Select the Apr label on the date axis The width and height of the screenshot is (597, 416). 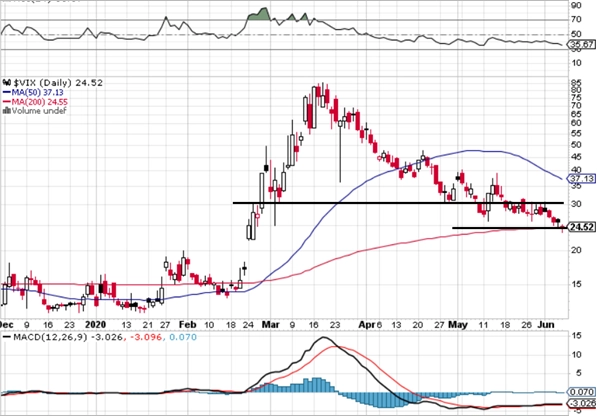(x=366, y=325)
